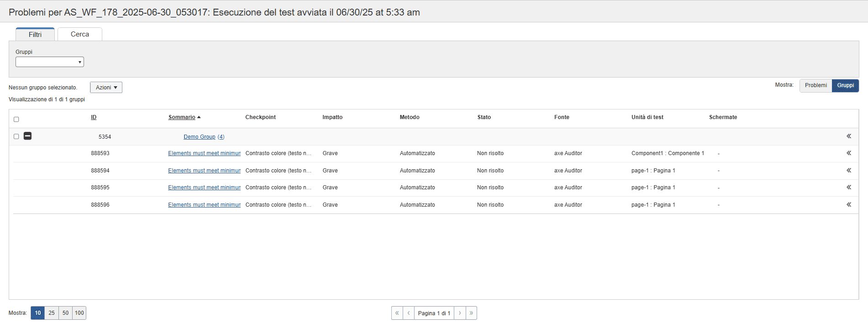Collapse the Demo Group row
Screen dimensions: 868x323
(27, 136)
